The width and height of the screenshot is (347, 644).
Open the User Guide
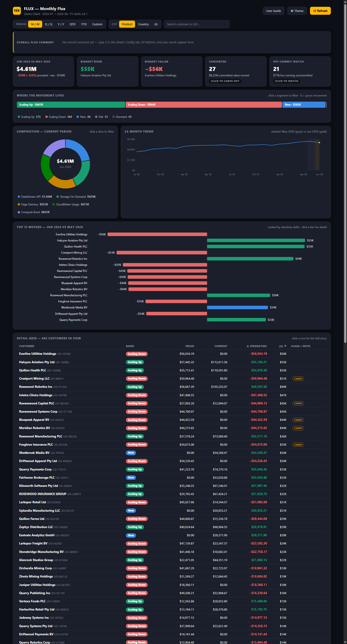click(273, 11)
